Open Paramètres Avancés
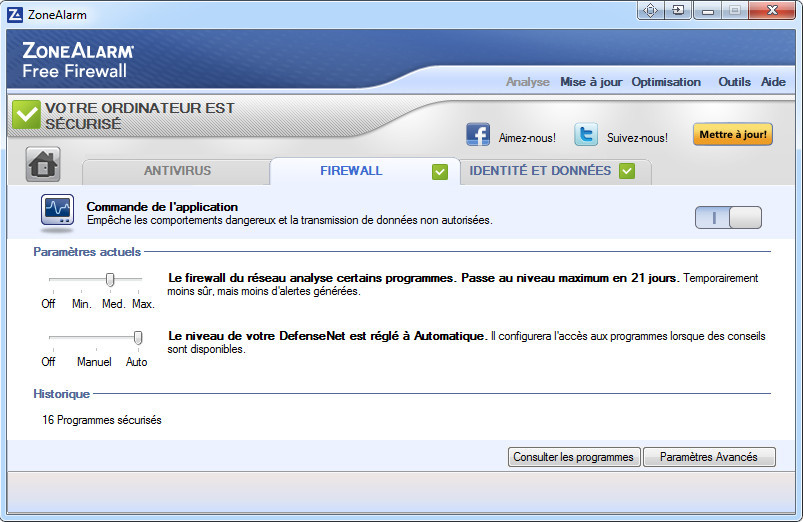The height and width of the screenshot is (522, 803). (x=709, y=457)
